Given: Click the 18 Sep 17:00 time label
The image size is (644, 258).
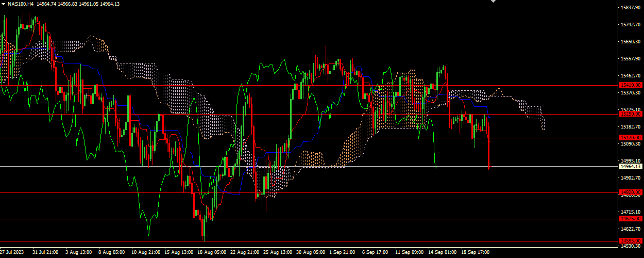Looking at the screenshot, I should pos(475,252).
